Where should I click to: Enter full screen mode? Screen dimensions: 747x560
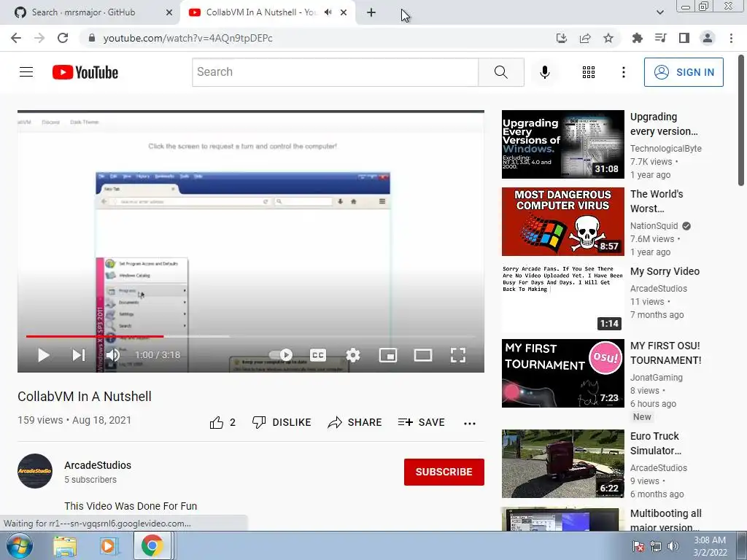point(458,355)
